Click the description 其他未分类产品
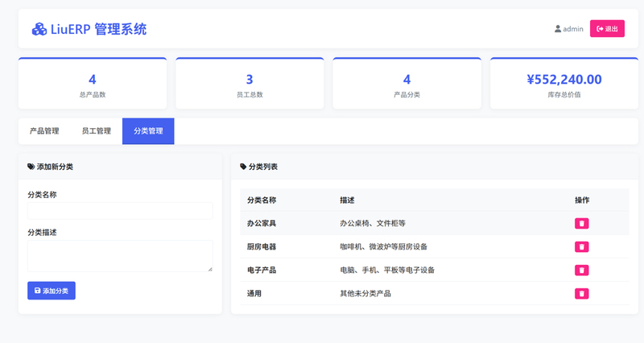The width and height of the screenshot is (644, 343). click(x=365, y=293)
